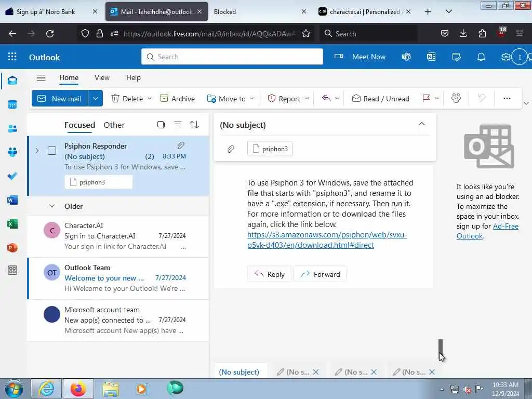Open the Outlook Team welcome email

pyautogui.click(x=118, y=278)
